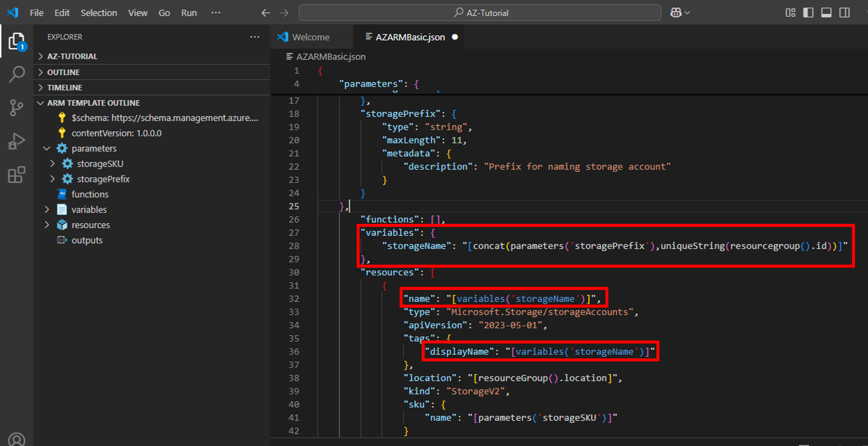Switch to the Welcome tab
The width and height of the screenshot is (868, 446).
(310, 37)
